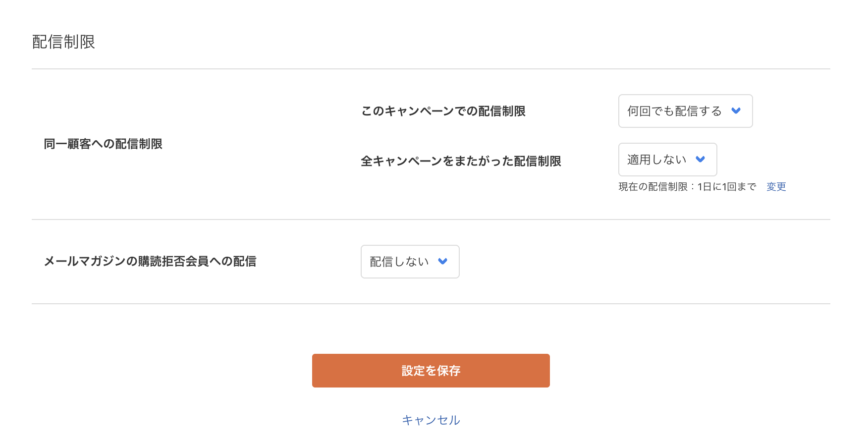
Task: Open the メールマガジン購読拒否会員への配信 dropdown
Action: pos(410,262)
